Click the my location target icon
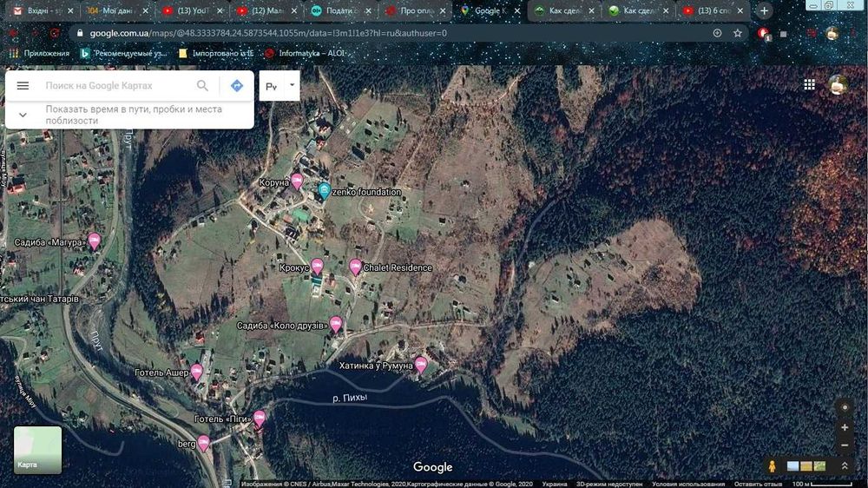The image size is (868, 488). click(x=845, y=407)
